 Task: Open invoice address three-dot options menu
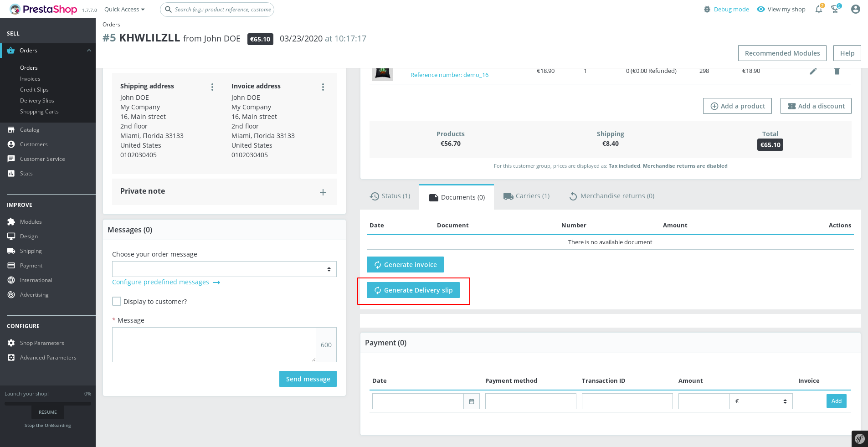tap(323, 87)
